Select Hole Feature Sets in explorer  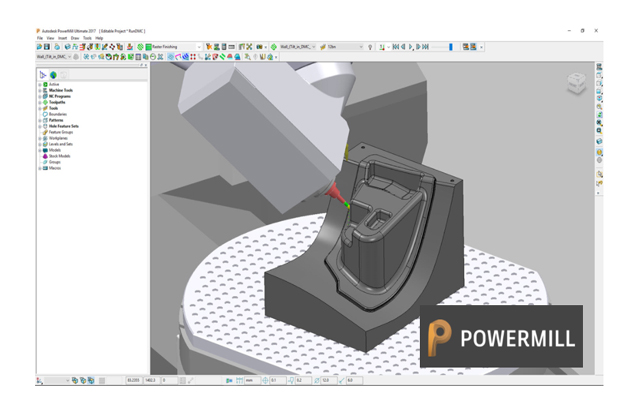(x=64, y=126)
